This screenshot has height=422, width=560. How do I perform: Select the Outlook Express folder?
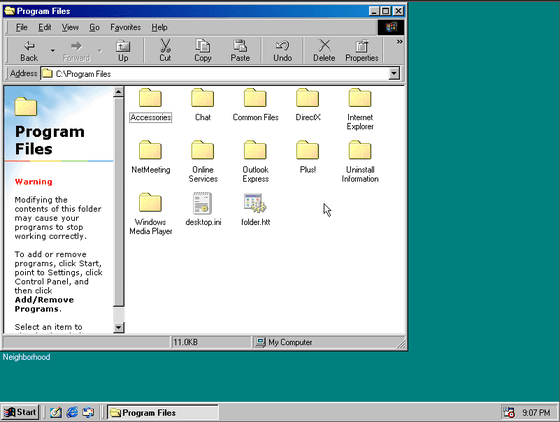pos(255,162)
